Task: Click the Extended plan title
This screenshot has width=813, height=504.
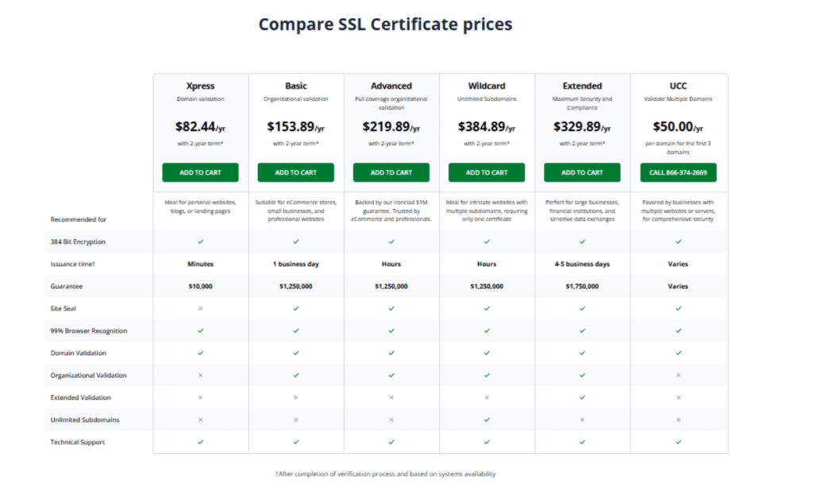Action: pos(582,86)
